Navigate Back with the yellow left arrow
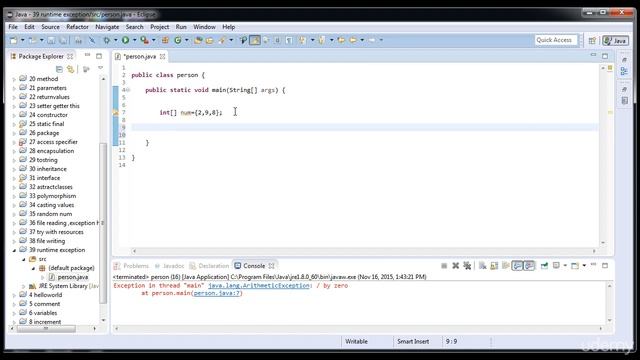This screenshot has width=640, height=360. [x=353, y=40]
